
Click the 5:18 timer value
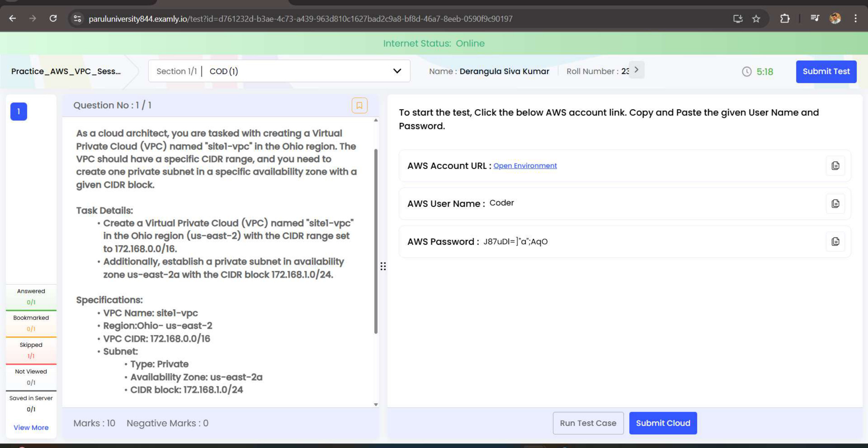click(x=765, y=72)
